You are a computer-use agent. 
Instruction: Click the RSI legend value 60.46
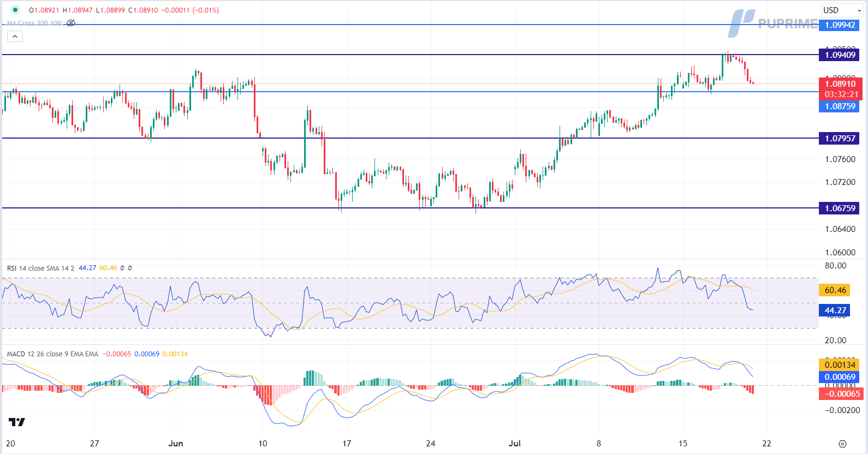[x=108, y=268]
